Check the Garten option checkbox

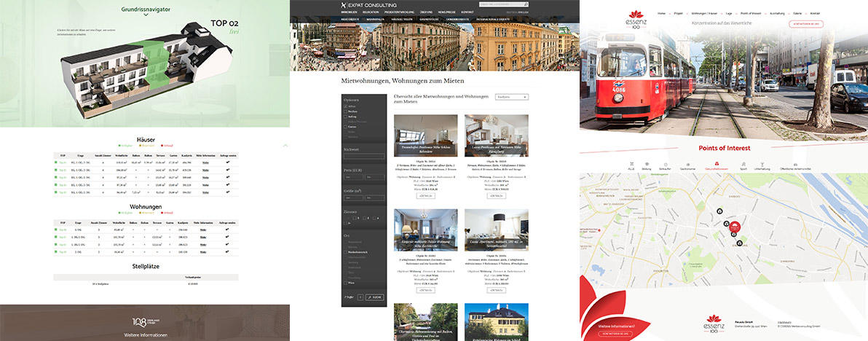[345, 125]
